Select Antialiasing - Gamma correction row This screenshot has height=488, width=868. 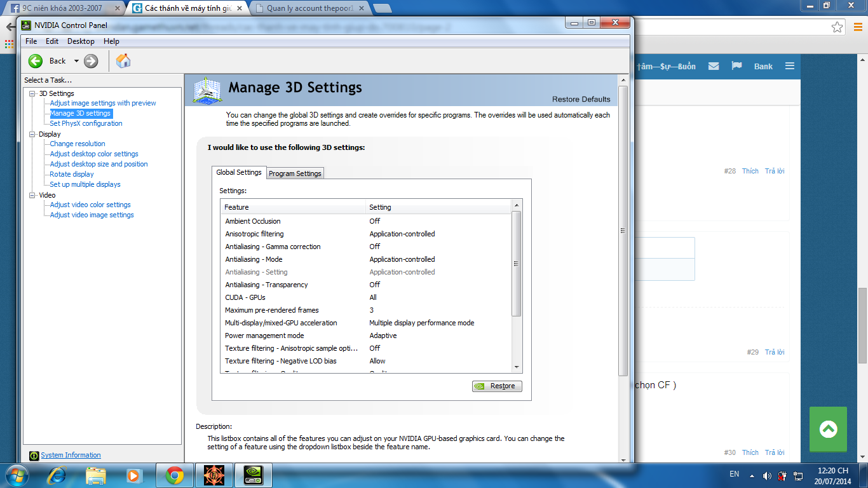(366, 247)
